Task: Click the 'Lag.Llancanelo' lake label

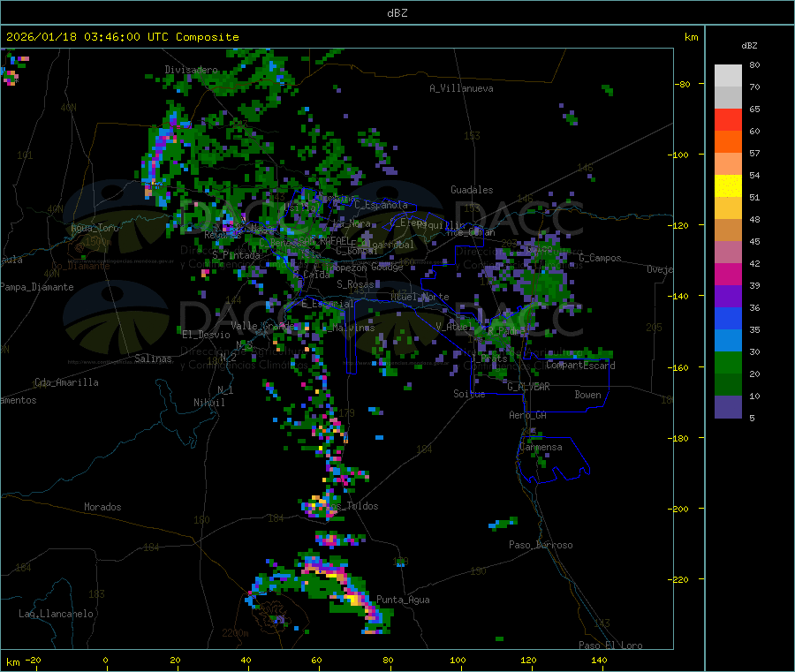Action: pos(56,614)
